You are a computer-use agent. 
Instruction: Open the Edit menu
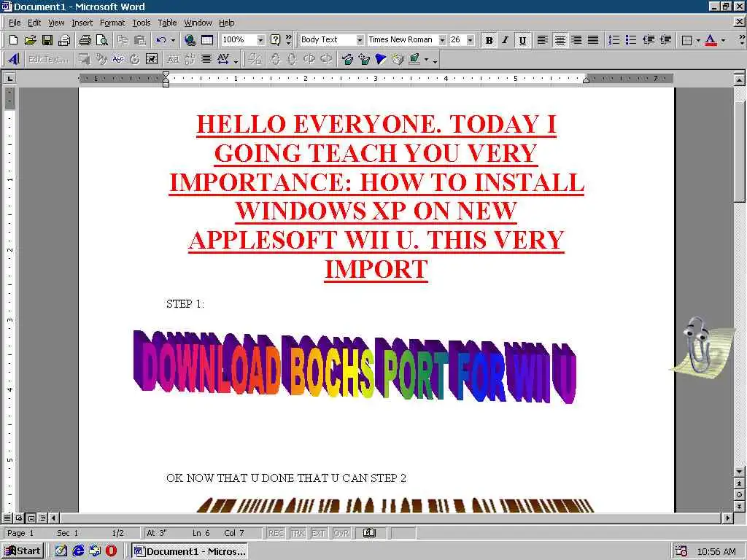pos(34,23)
